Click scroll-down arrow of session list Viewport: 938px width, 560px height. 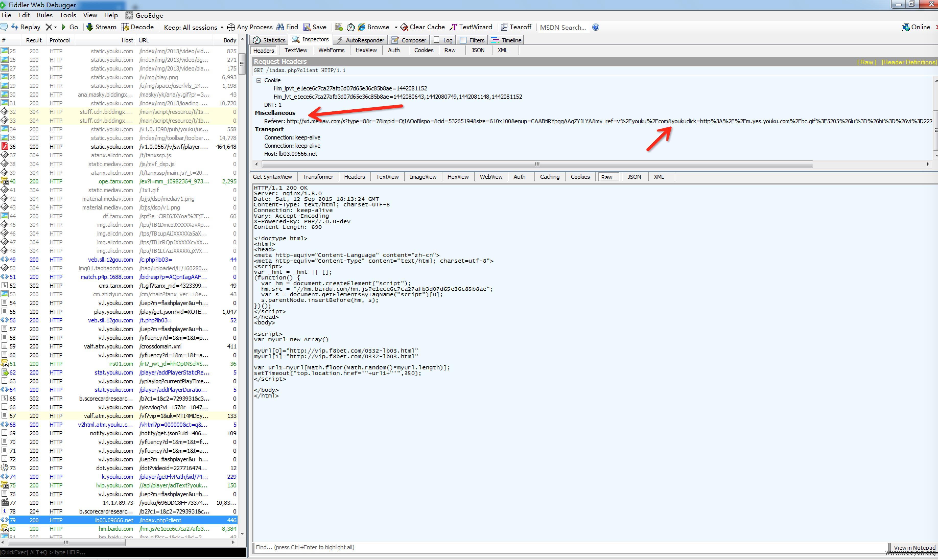(242, 534)
